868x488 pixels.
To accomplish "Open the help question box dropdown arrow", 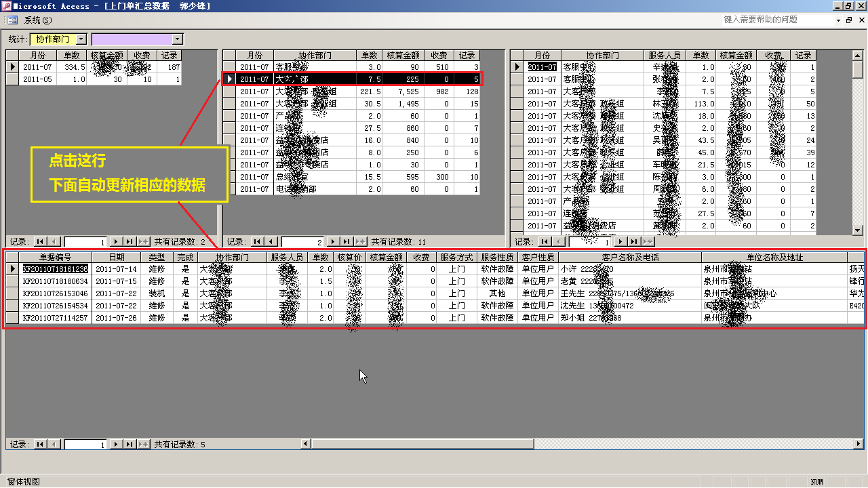I will click(x=837, y=20).
